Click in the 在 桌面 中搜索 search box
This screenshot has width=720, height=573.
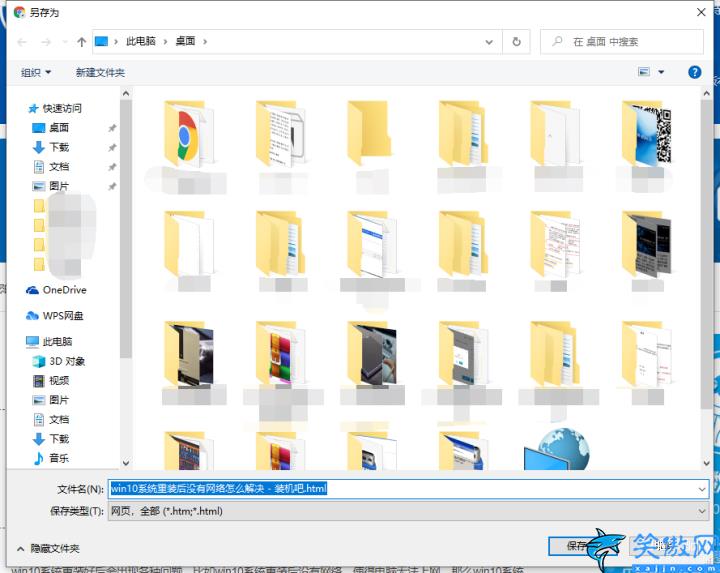(622, 42)
